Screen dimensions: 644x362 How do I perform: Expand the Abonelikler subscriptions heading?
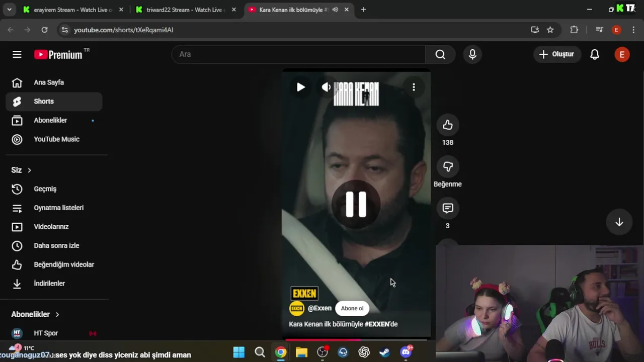pyautogui.click(x=35, y=314)
